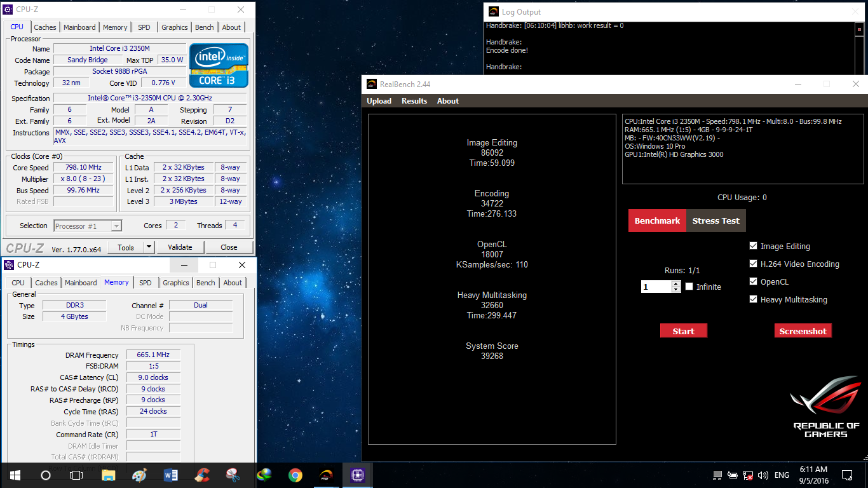Viewport: 868px width, 488px height.
Task: Switch to CPU tab in CPU-Z Memory window
Action: click(18, 283)
